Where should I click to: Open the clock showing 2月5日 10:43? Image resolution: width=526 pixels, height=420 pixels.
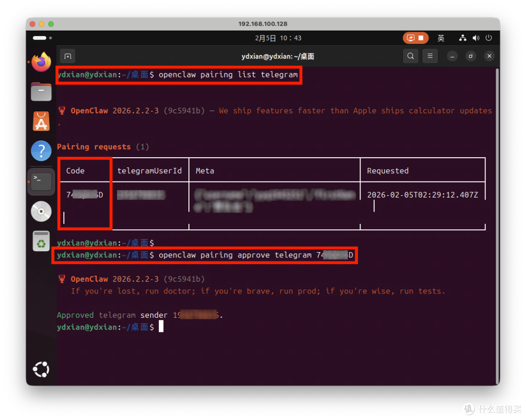tap(278, 38)
